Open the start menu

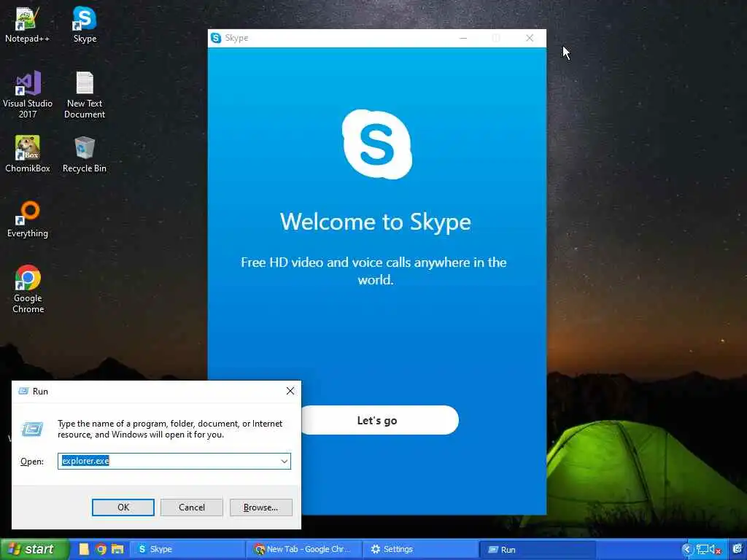34,549
